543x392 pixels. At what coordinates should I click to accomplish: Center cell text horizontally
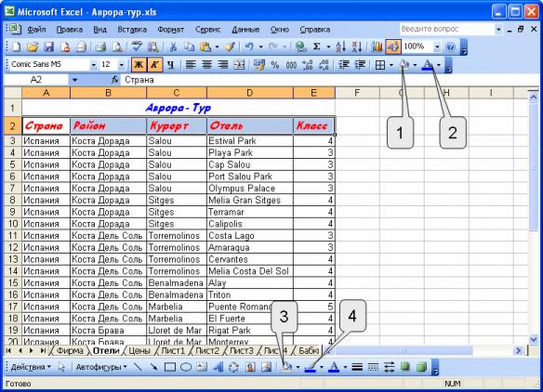point(207,65)
